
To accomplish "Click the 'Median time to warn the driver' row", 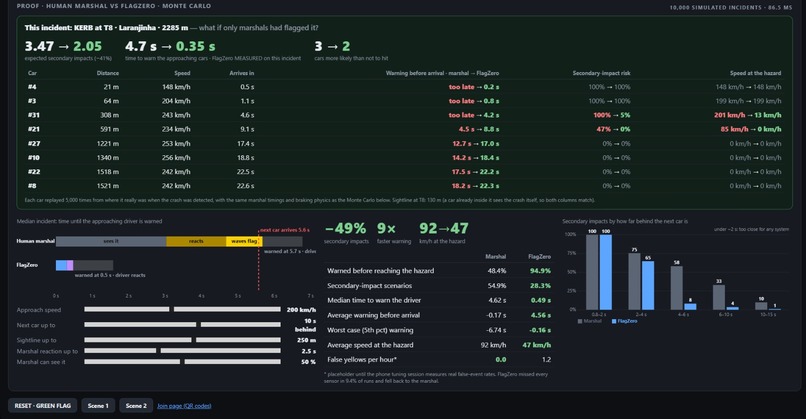I will tap(438, 300).
